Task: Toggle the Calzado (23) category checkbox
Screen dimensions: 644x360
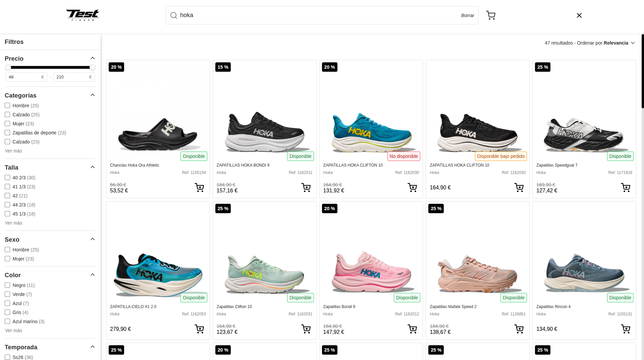Action: coord(7,142)
